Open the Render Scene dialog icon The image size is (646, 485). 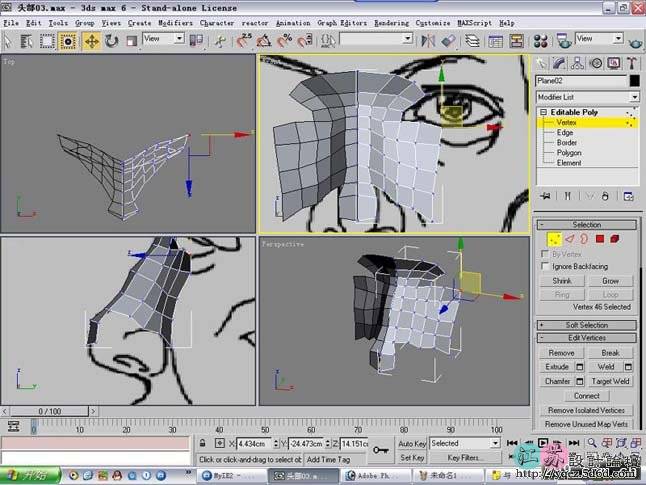point(564,41)
